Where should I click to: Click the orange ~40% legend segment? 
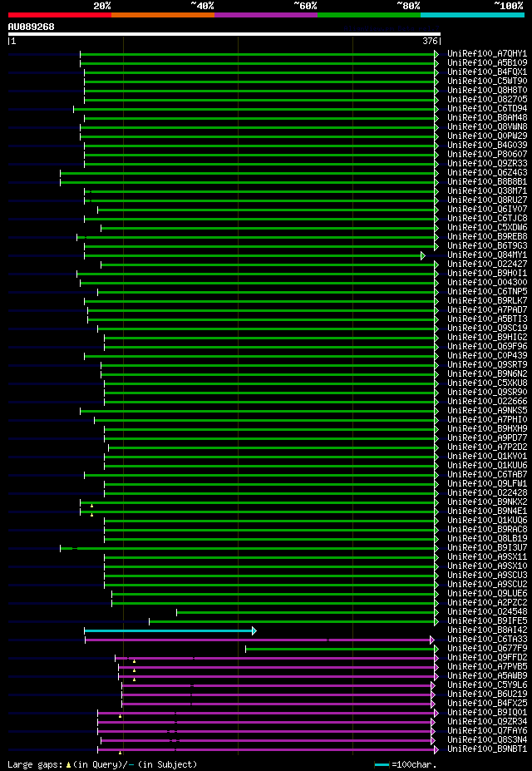tap(163, 15)
